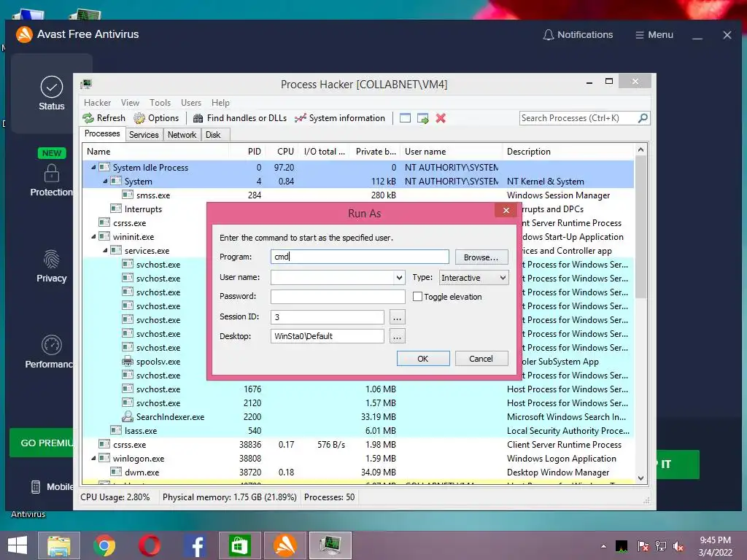
Task: Click the red X terminate toolbar icon
Action: pos(441,118)
